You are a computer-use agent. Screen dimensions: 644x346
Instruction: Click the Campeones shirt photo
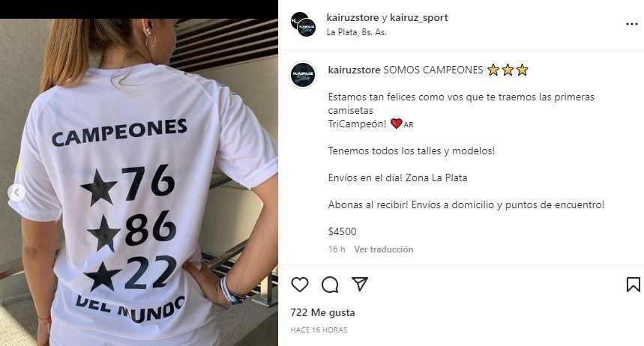(x=139, y=182)
